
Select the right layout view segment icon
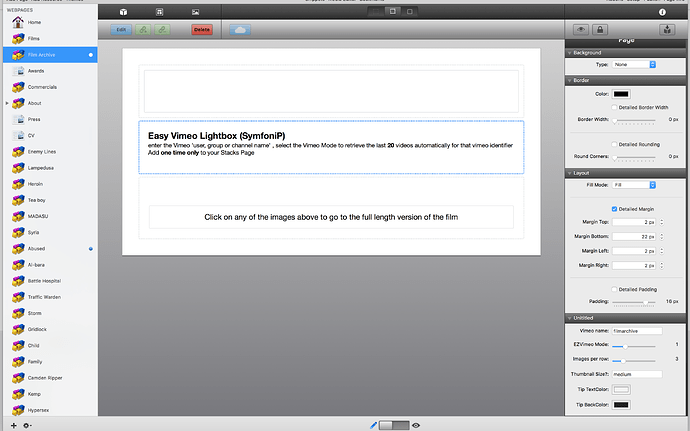tap(409, 11)
